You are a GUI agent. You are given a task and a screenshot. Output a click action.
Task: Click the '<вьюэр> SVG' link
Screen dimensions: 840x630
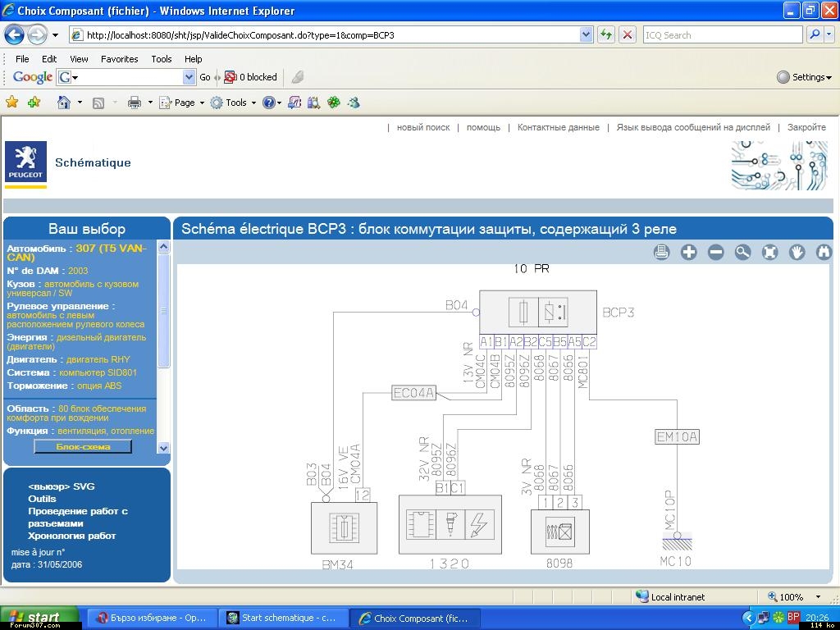coord(61,486)
